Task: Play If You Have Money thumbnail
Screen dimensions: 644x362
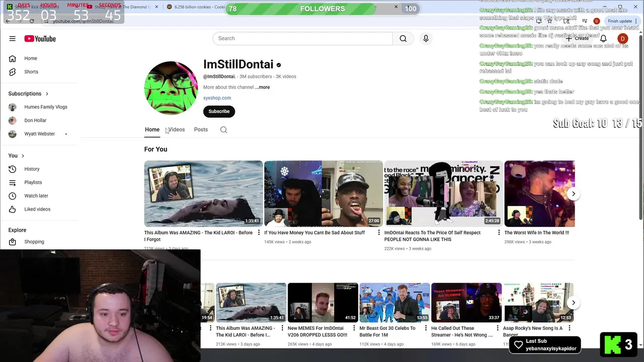Action: [324, 194]
